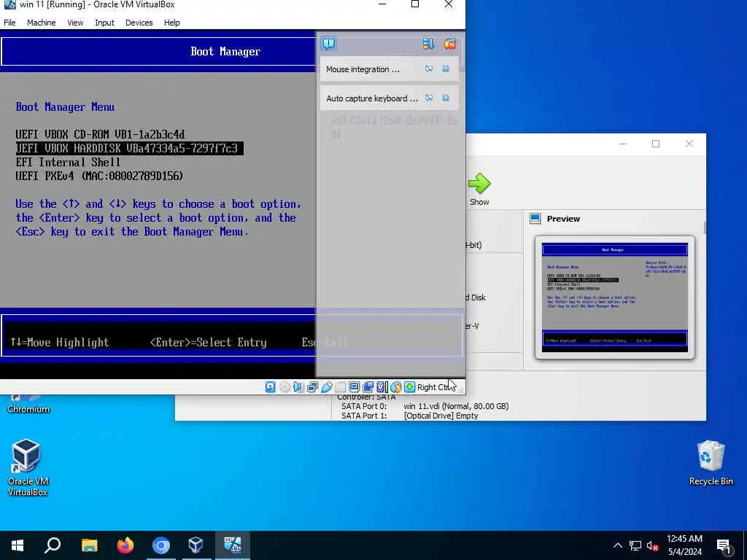Click the delete all notifications icon
This screenshot has height=560, width=747.
point(449,44)
